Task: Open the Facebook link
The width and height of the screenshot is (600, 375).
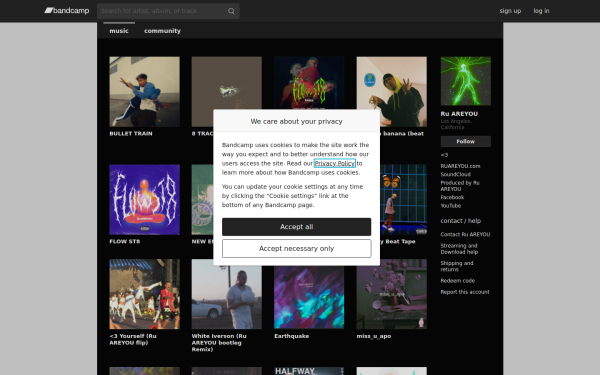Action: click(452, 197)
